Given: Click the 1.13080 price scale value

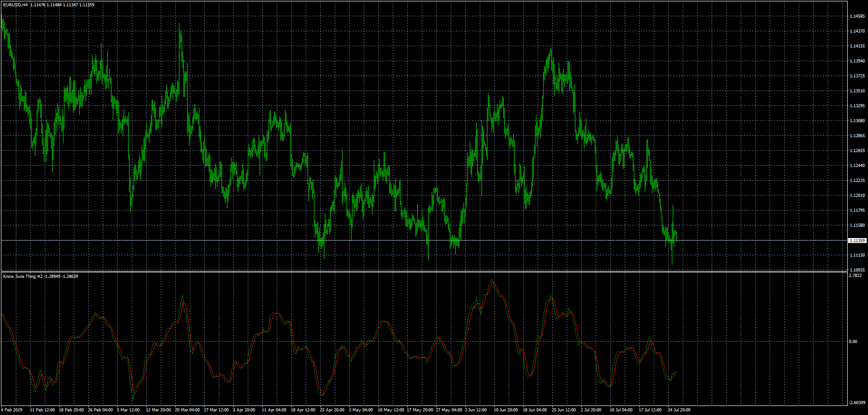Looking at the screenshot, I should click(857, 121).
